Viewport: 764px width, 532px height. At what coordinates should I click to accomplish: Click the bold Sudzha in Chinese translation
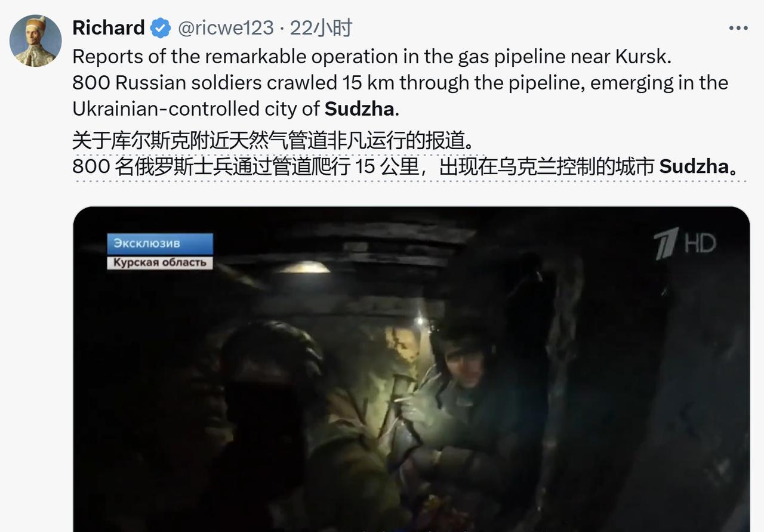[x=694, y=166]
